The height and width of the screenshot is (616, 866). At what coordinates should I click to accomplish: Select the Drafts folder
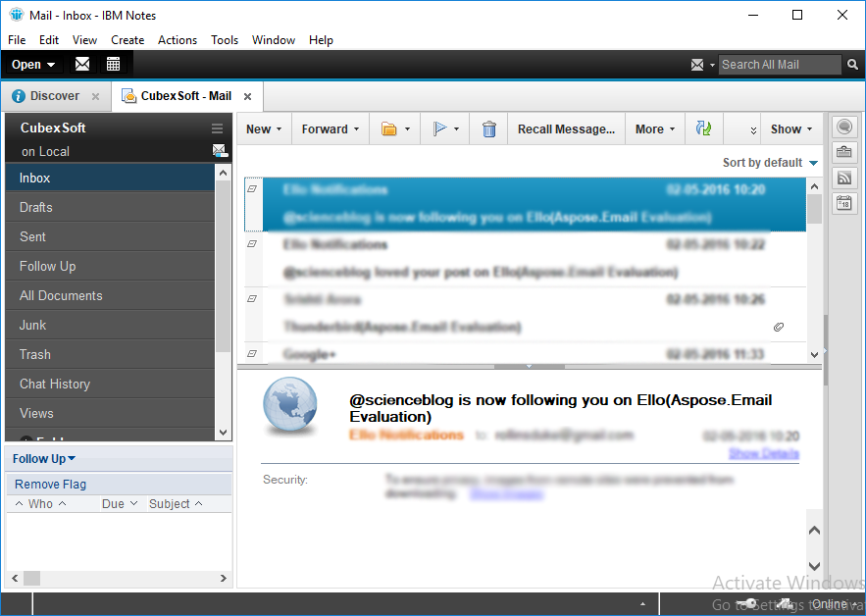(36, 208)
